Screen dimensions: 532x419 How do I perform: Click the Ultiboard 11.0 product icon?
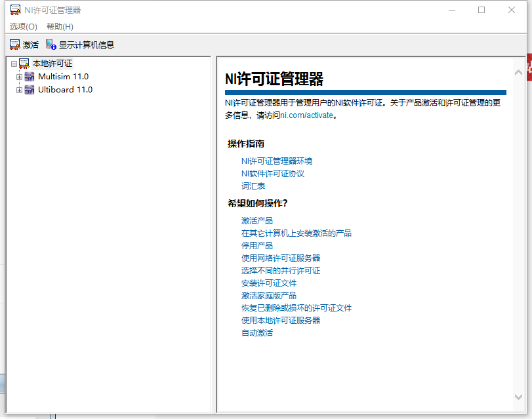pyautogui.click(x=29, y=89)
